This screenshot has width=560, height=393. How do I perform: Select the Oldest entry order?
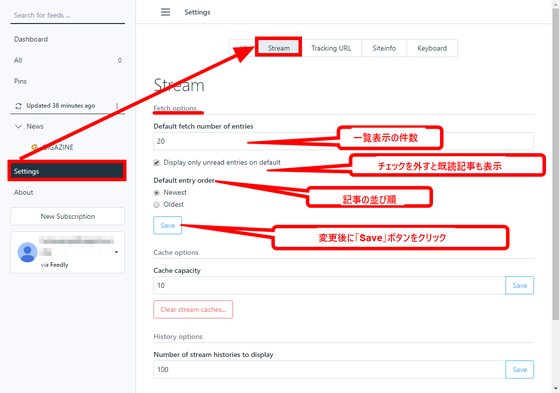156,205
